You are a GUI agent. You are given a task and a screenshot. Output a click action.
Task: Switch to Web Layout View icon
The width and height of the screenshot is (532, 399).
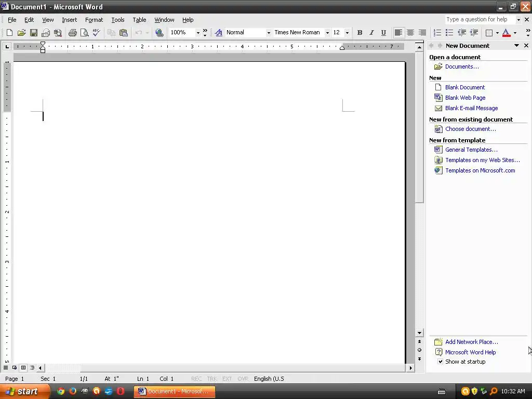[x=14, y=367]
